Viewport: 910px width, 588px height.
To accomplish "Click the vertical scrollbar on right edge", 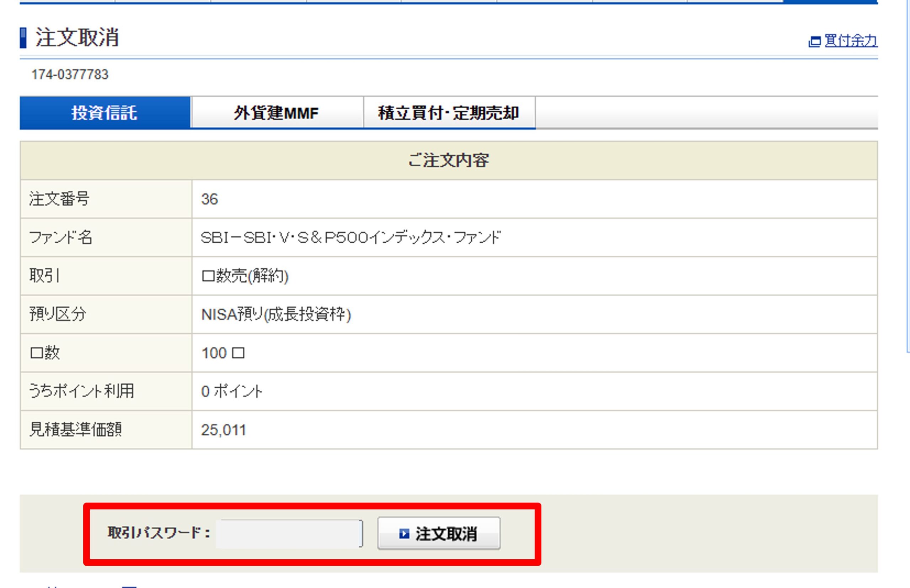I will 908,176.
